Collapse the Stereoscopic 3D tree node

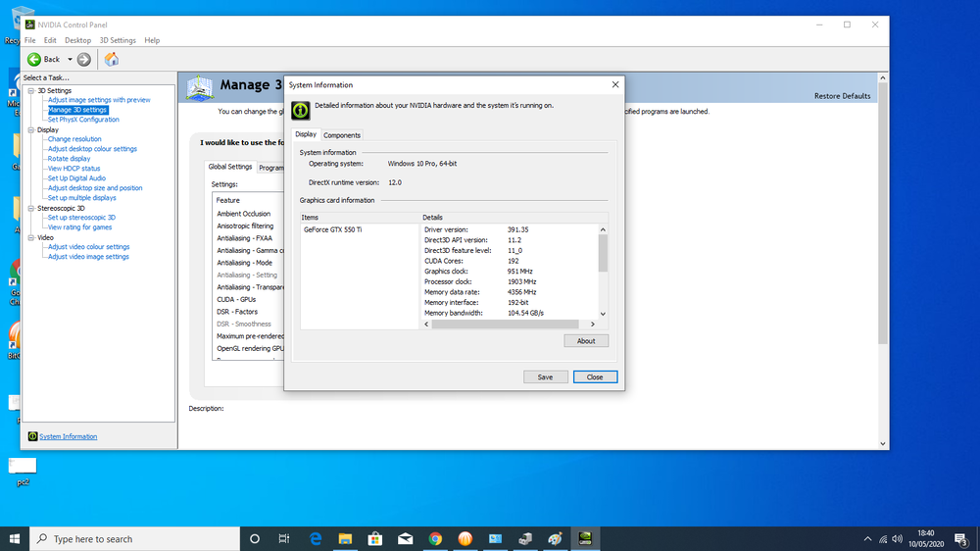(30, 208)
